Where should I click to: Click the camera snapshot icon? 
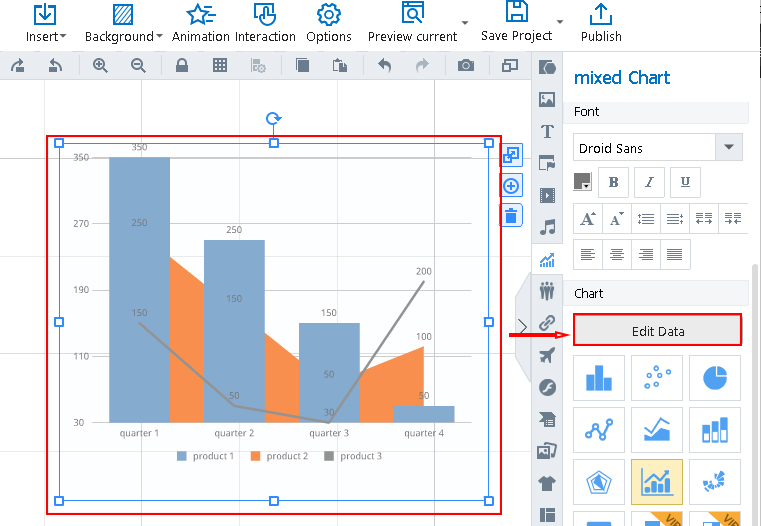click(466, 65)
